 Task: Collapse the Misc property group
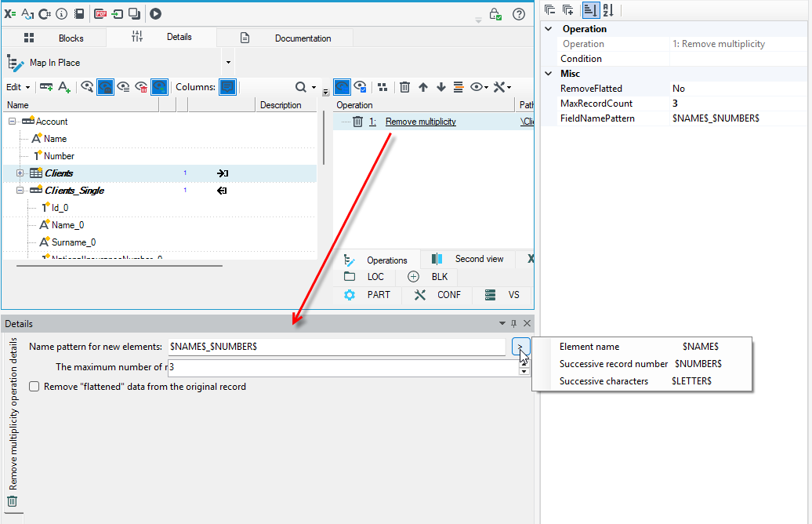coord(549,74)
